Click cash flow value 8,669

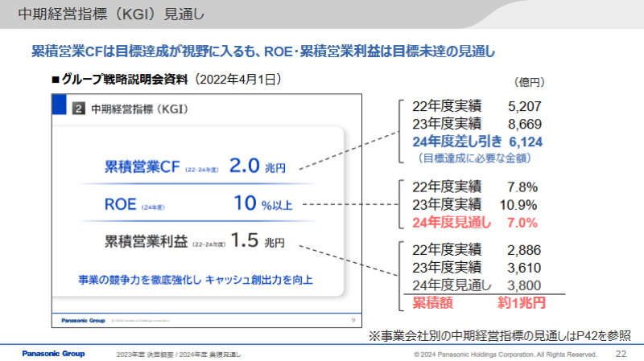525,124
